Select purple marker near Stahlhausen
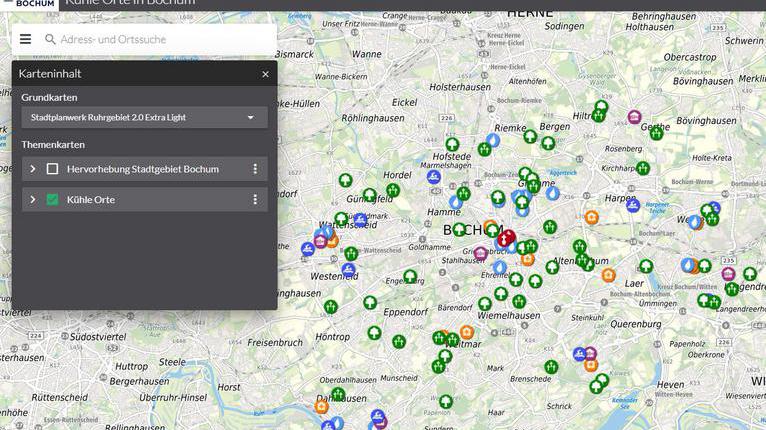Screen dimensions: 766x430 click(x=481, y=253)
